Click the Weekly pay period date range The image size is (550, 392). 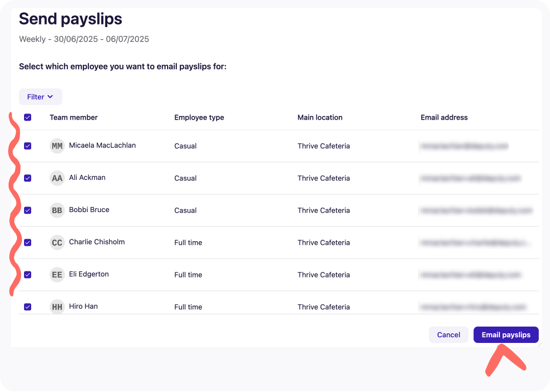click(x=84, y=39)
